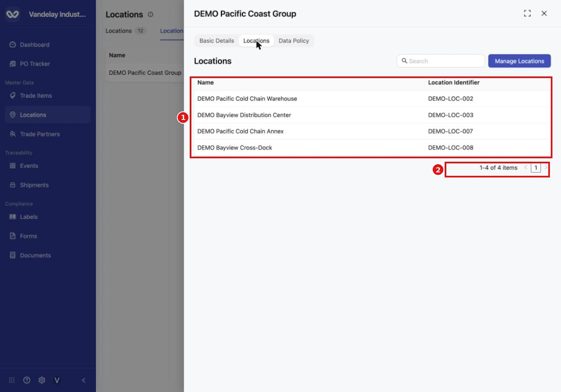Go to the next page arrow
561x392 pixels.
[x=546, y=168]
